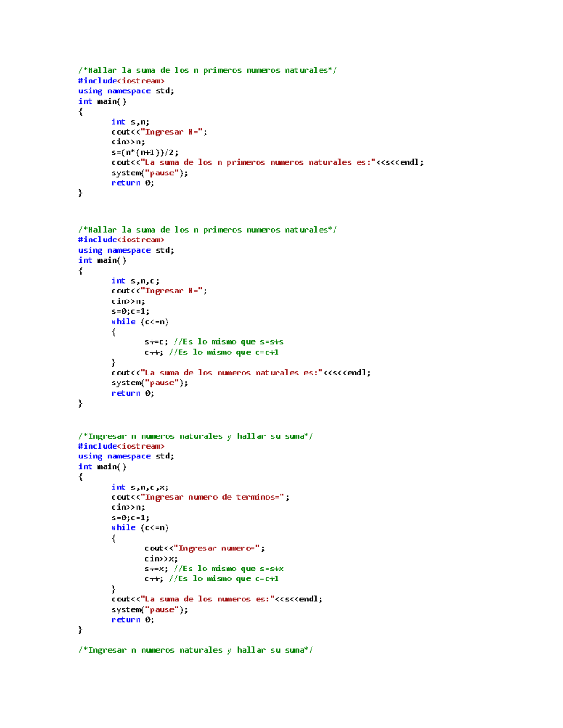Select the "Ingresar n numeros naturales" comment
Image resolution: width=563 pixels, height=728 pixels.
tap(197, 435)
